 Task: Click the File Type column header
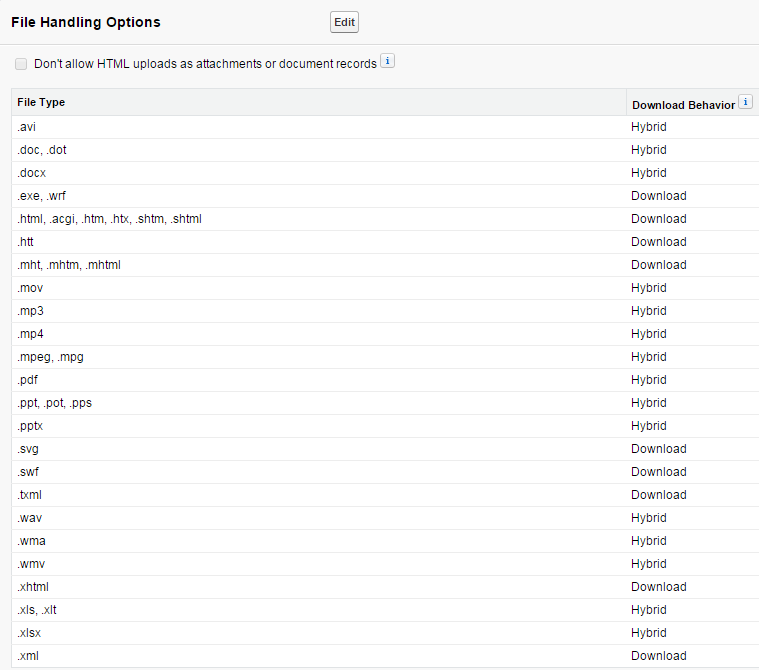point(41,103)
